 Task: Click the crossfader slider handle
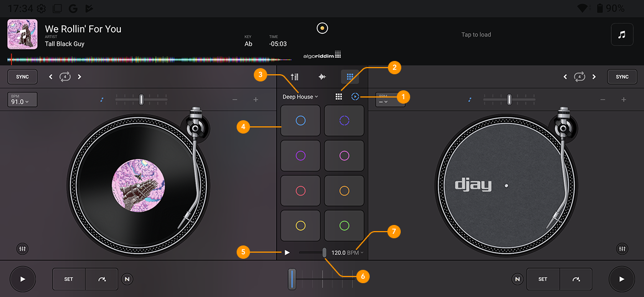pyautogui.click(x=292, y=279)
